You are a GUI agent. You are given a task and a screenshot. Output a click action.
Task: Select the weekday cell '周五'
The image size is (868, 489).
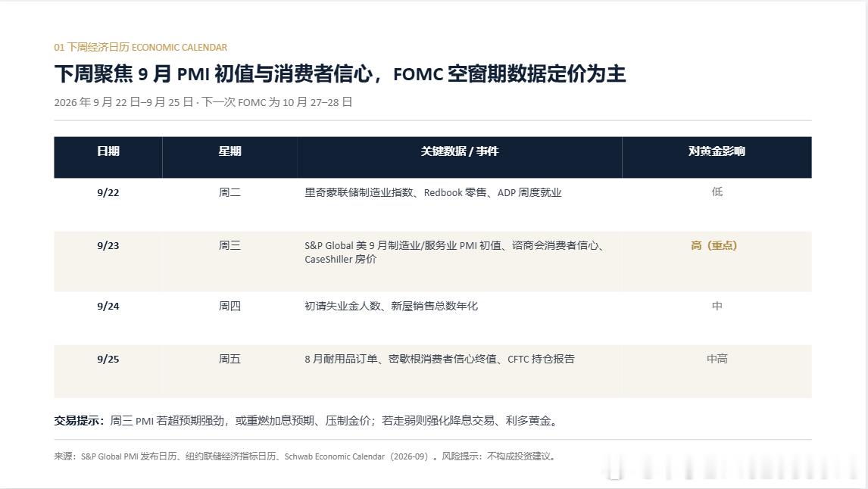pyautogui.click(x=229, y=359)
